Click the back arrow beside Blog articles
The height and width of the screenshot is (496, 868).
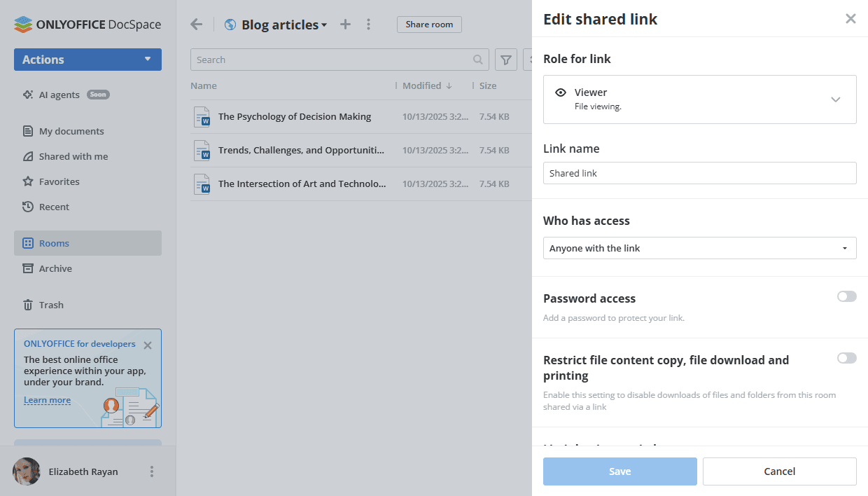point(197,25)
